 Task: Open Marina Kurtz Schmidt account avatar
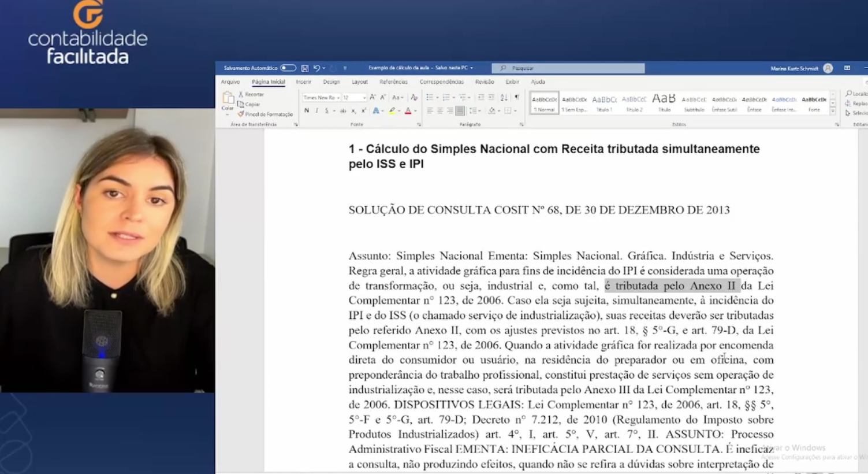tap(828, 68)
